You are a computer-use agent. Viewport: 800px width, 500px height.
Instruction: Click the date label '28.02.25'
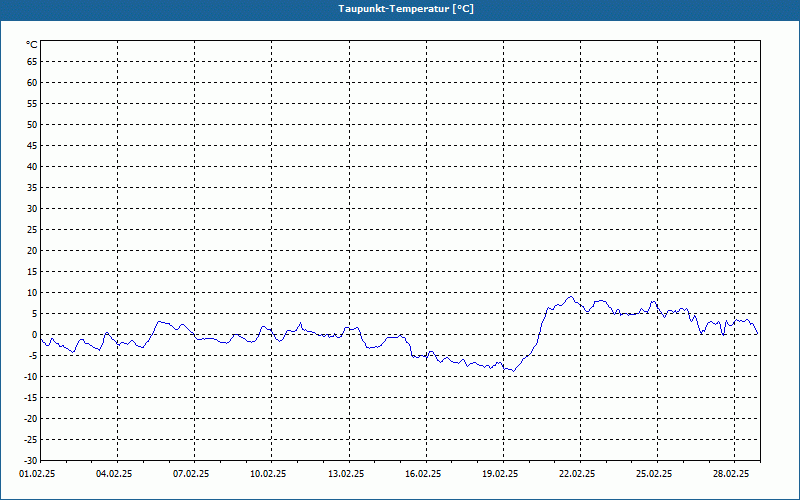pos(731,474)
